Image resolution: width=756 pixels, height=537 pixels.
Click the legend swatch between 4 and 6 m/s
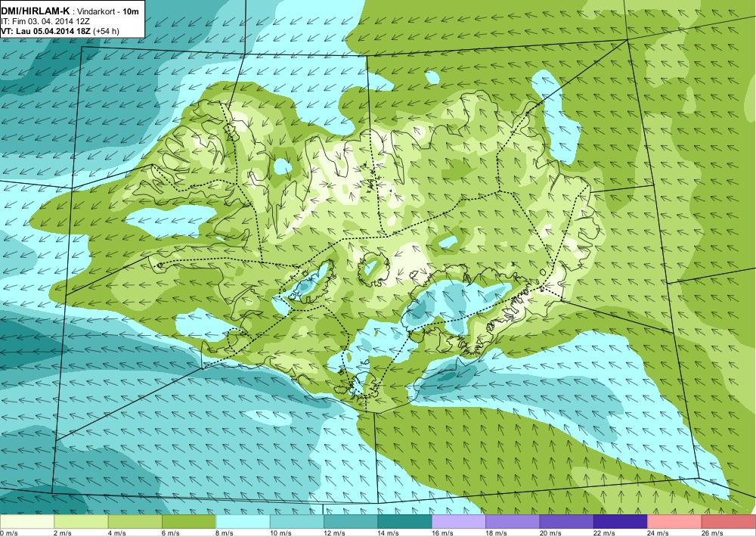point(135,522)
